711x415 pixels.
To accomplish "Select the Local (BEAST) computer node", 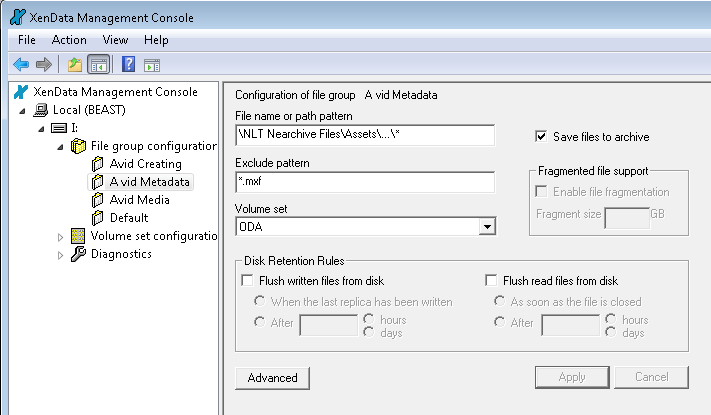I will point(79,110).
